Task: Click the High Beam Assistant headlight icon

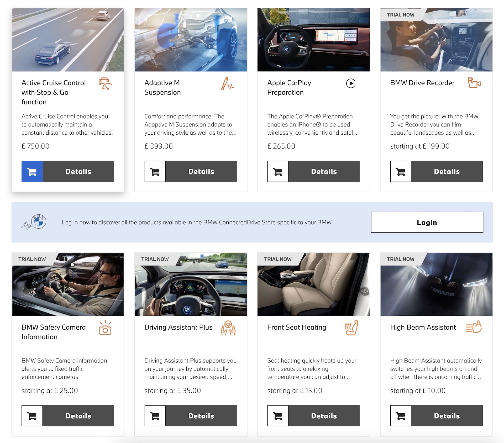Action: 474,327
